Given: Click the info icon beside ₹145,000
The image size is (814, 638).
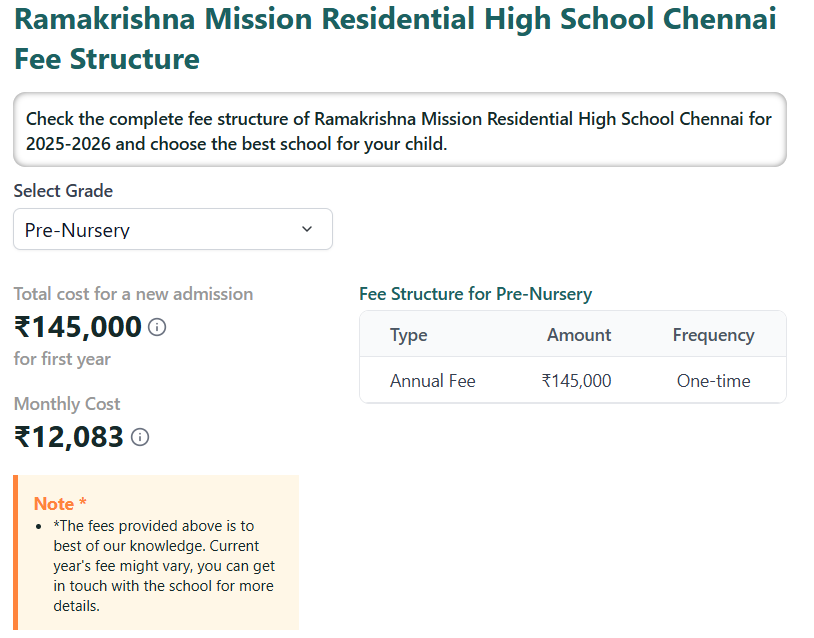Looking at the screenshot, I should tap(157, 327).
